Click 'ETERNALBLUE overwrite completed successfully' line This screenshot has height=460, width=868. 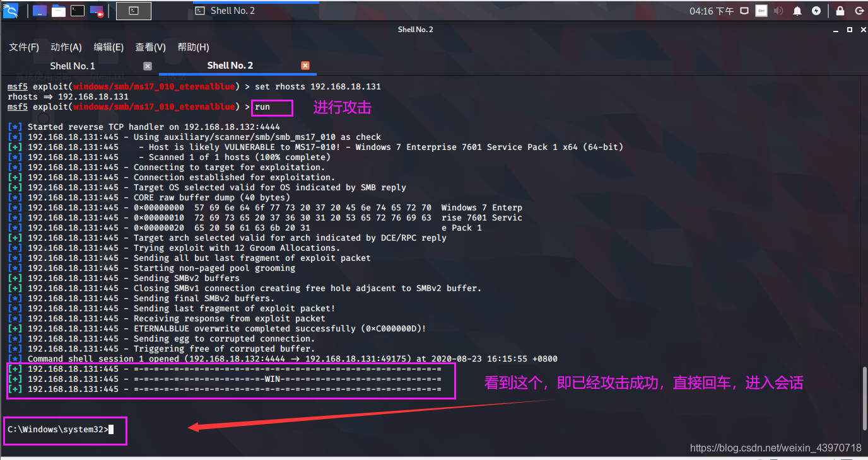tap(280, 328)
